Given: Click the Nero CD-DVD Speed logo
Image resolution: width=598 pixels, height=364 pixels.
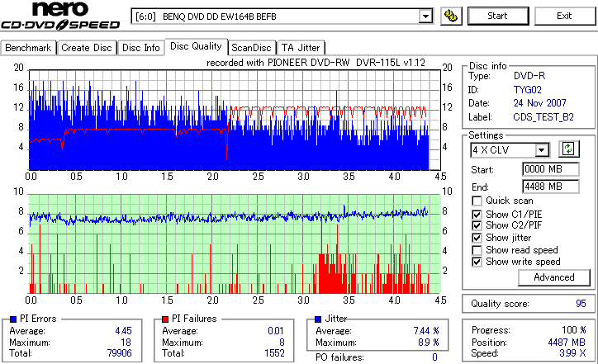Looking at the screenshot, I should [60, 16].
